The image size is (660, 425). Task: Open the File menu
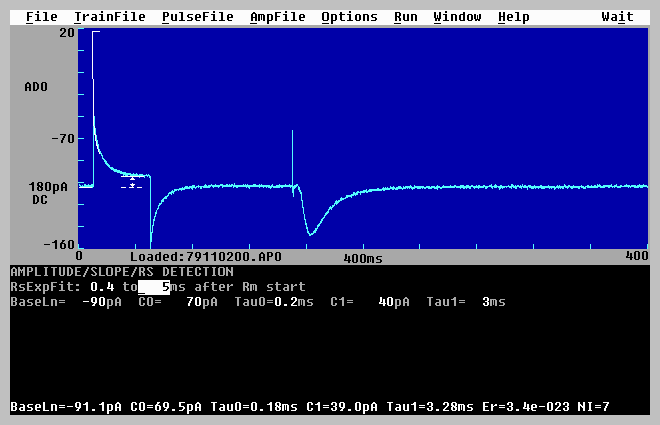click(x=41, y=17)
